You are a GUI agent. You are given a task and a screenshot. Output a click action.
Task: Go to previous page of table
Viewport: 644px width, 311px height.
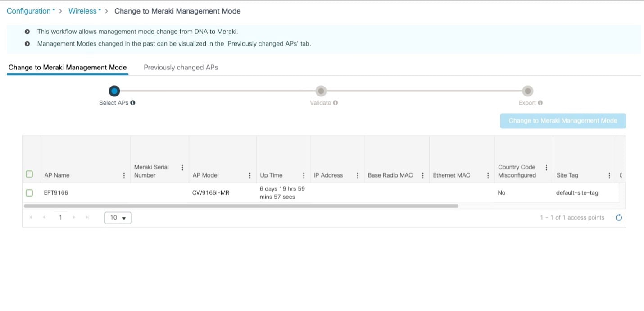pos(44,218)
